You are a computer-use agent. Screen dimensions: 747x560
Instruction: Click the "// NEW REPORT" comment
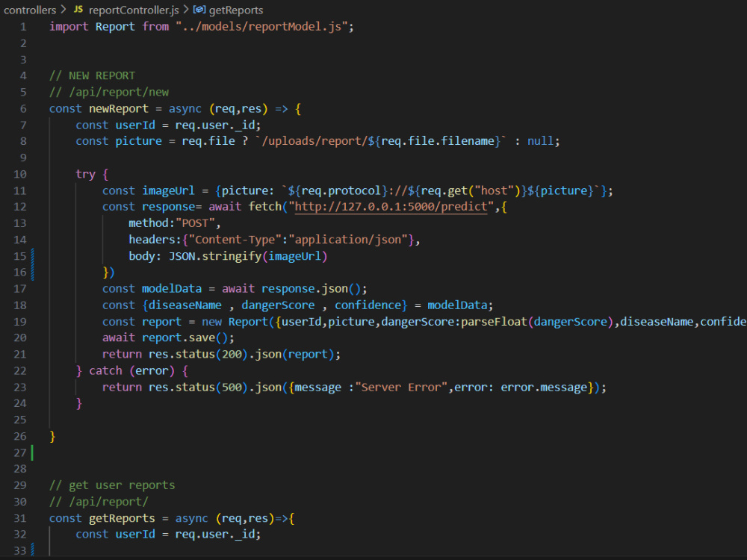pyautogui.click(x=92, y=75)
